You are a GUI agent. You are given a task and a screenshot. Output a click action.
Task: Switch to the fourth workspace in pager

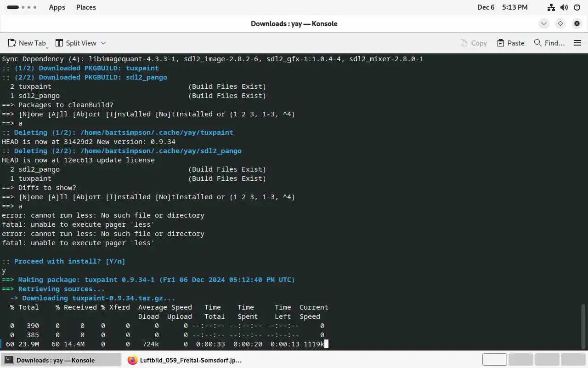573,360
